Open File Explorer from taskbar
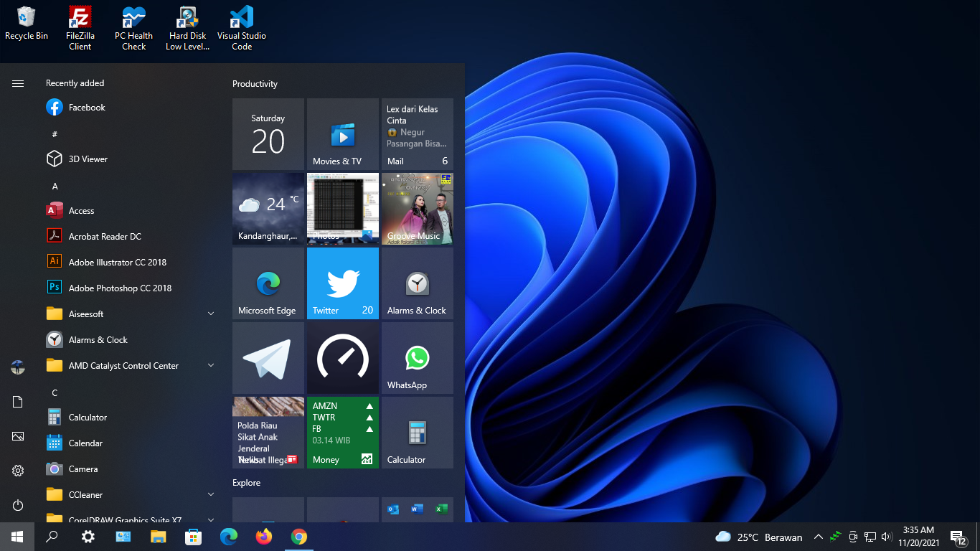Viewport: 980px width, 551px height. coord(158,537)
